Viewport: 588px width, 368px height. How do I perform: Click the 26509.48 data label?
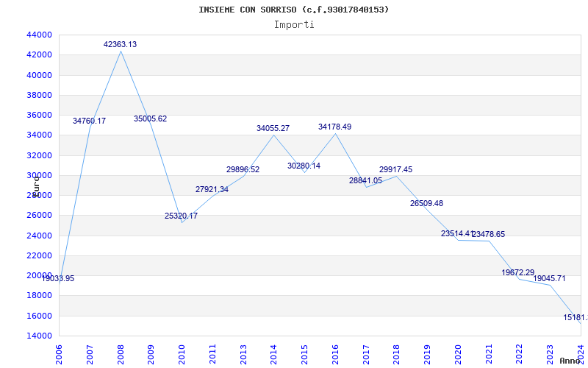[x=426, y=203]
